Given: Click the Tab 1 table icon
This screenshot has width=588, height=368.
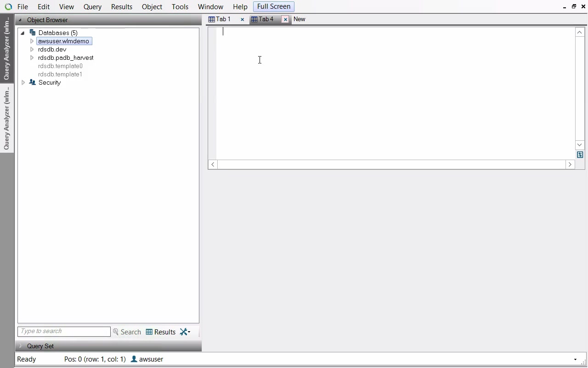Looking at the screenshot, I should 212,19.
